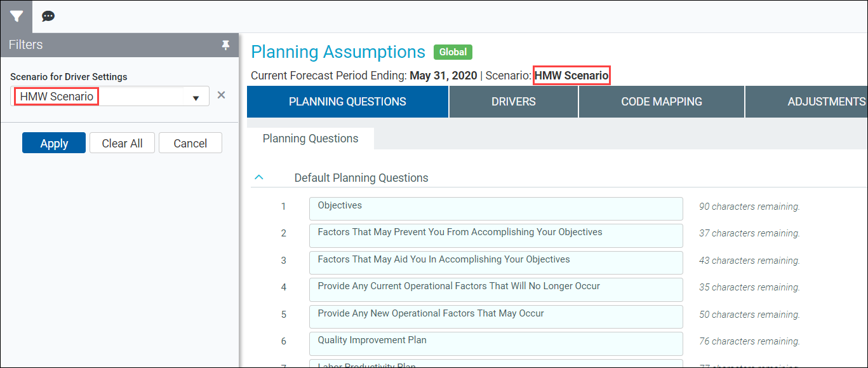This screenshot has height=368, width=868.
Task: Open the comments speech bubble icon
Action: 48,17
